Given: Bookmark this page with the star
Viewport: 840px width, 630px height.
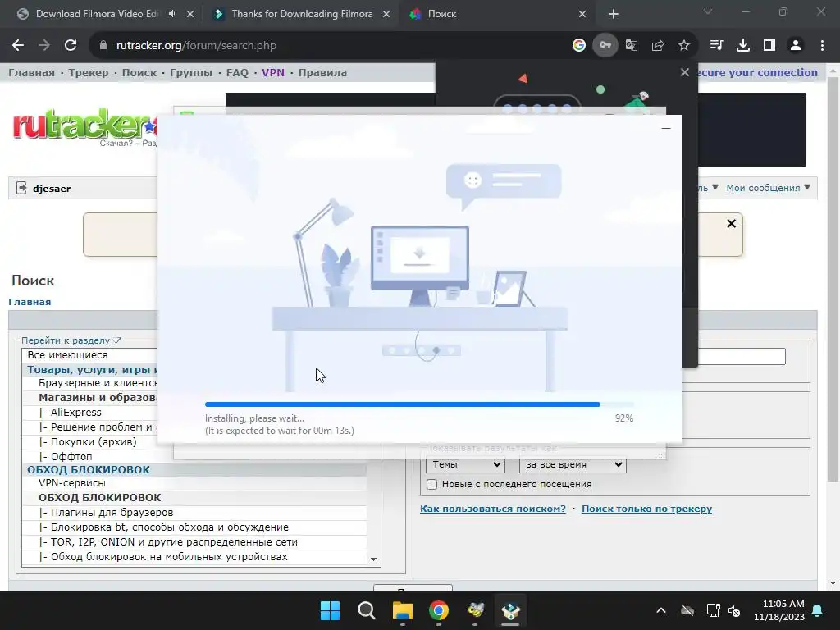Looking at the screenshot, I should click(x=684, y=46).
